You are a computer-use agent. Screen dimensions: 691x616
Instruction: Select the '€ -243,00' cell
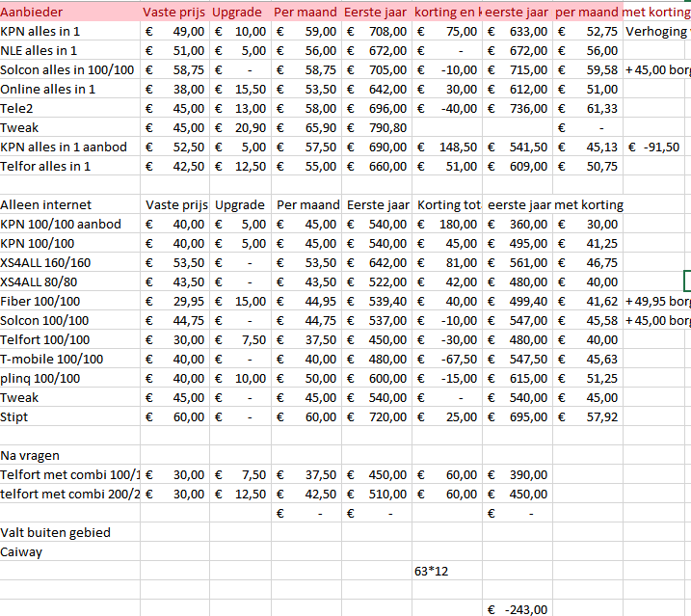coord(518,610)
